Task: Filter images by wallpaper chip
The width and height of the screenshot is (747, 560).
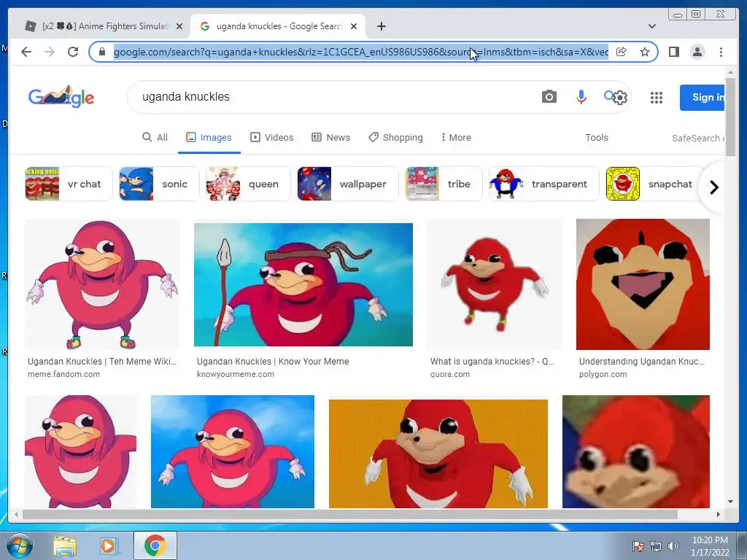Action: pos(348,184)
